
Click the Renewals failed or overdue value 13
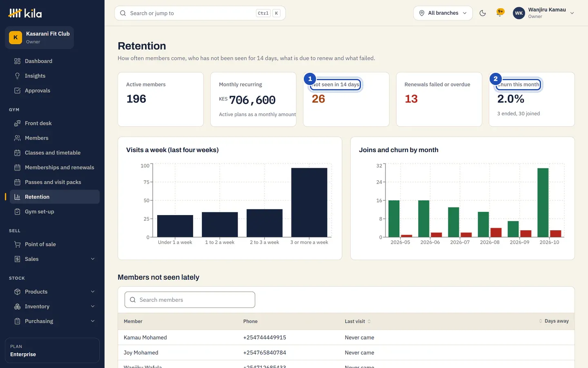(411, 99)
